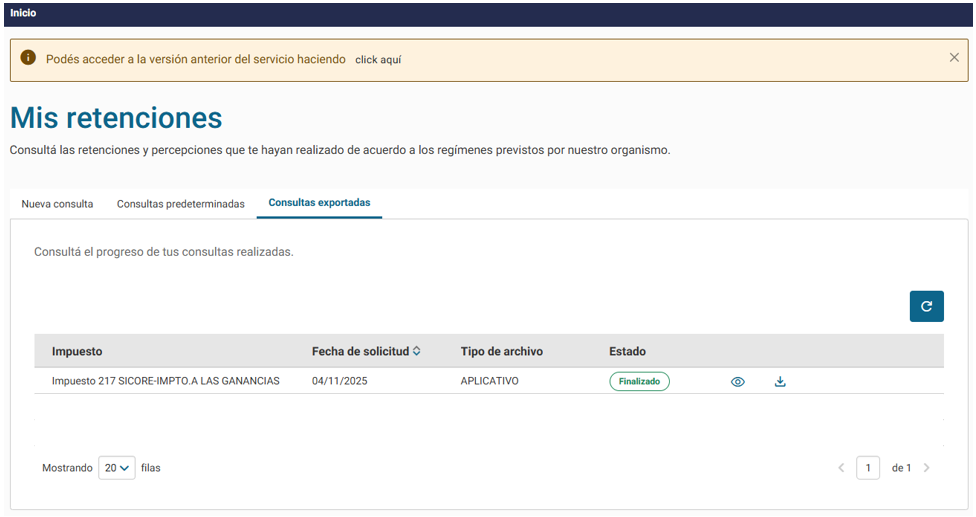976x517 pixels.
Task: Click the Finalizado status badge
Action: click(x=639, y=381)
